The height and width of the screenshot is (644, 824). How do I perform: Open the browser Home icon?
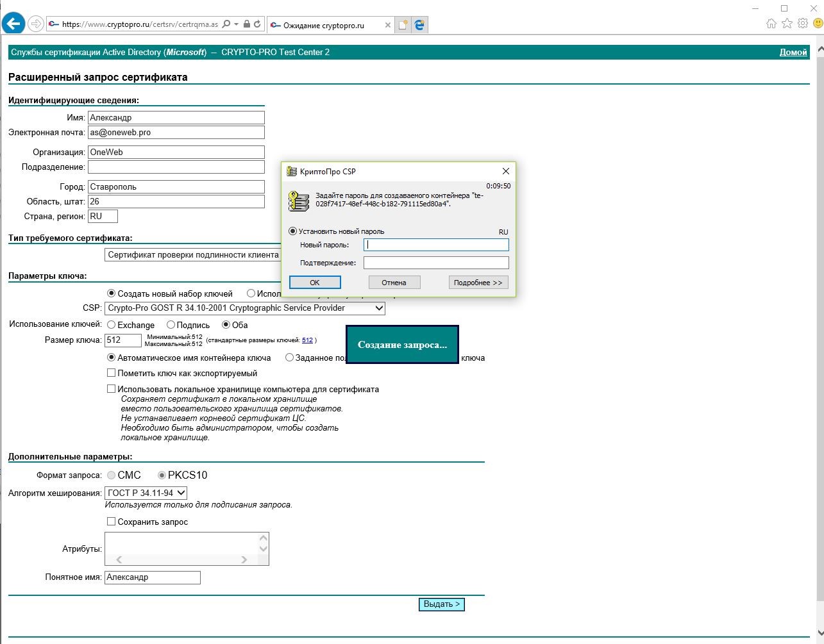click(771, 24)
